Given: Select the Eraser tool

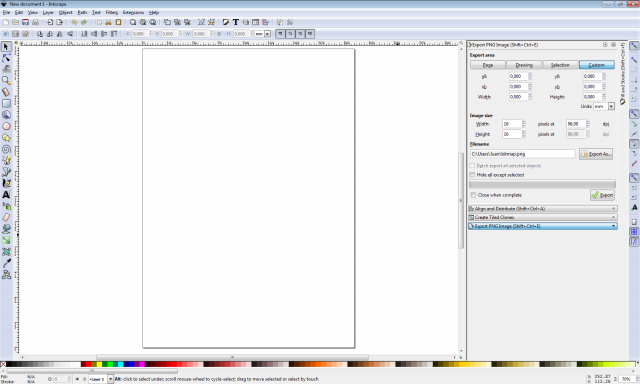Looking at the screenshot, I should (x=6, y=218).
